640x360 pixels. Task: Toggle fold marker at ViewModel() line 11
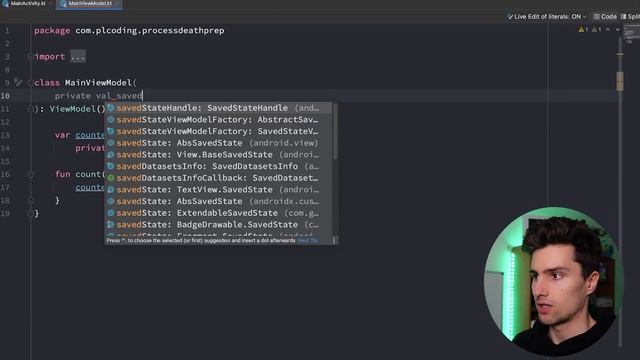[x=31, y=109]
